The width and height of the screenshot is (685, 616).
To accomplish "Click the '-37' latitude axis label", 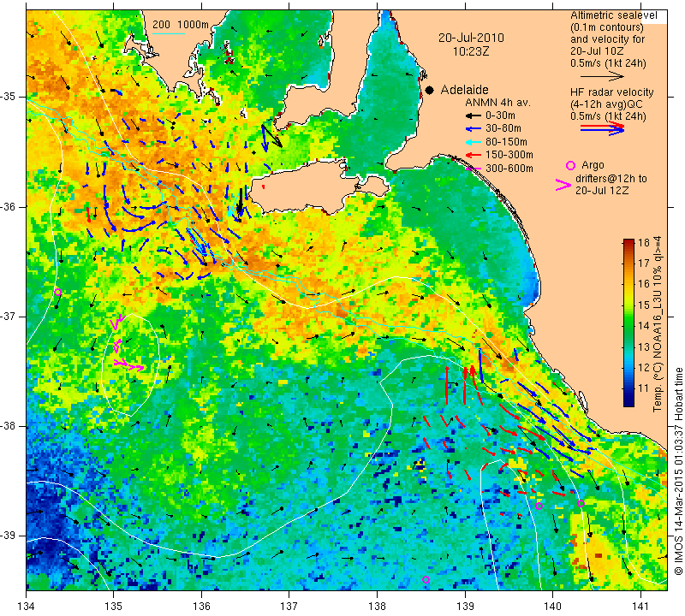I will (x=9, y=316).
